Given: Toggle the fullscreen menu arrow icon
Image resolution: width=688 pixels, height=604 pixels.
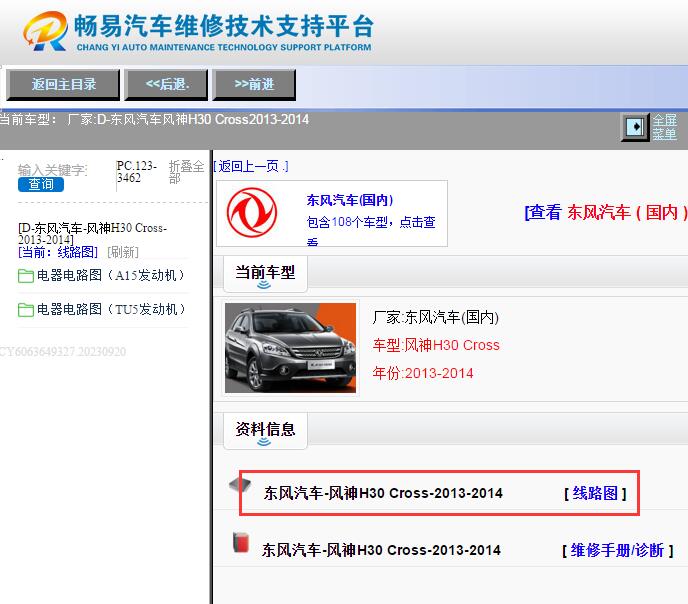Looking at the screenshot, I should pos(635,127).
